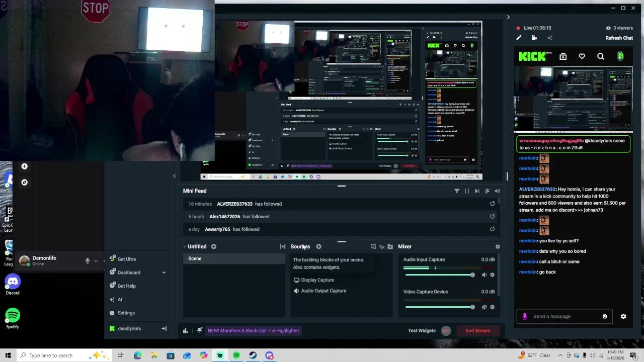Image resolution: width=644 pixels, height=362 pixels.
Task: Replay the ALVERZE637633 follow alert
Action: point(492,204)
